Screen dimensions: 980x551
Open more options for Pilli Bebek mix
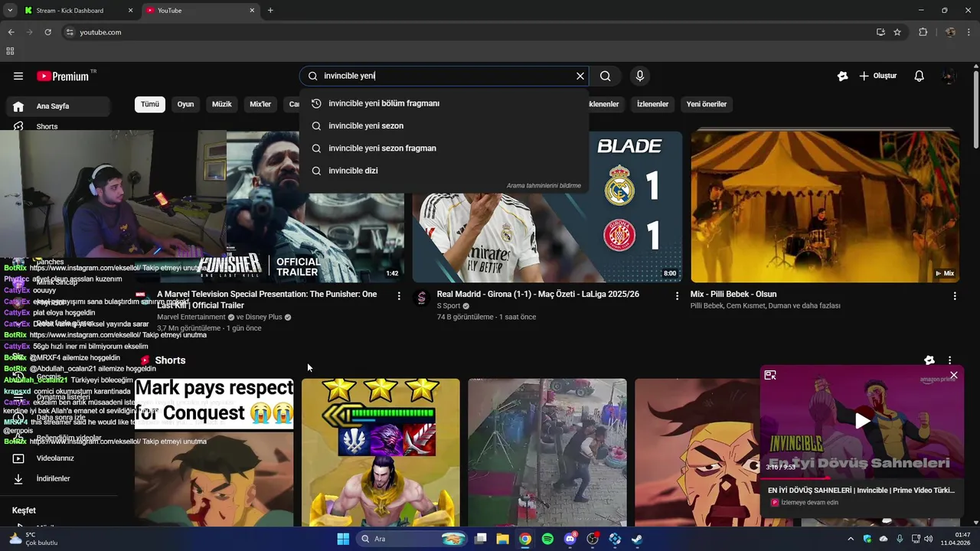click(955, 295)
